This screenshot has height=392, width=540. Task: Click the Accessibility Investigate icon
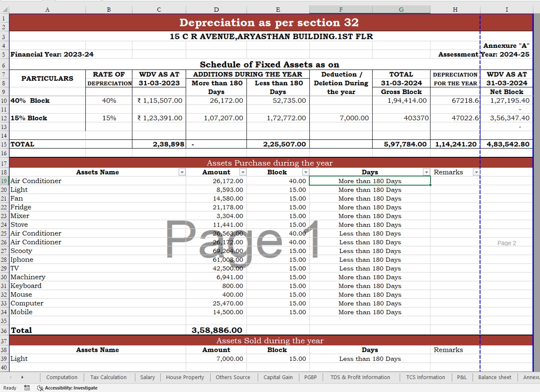point(40,388)
